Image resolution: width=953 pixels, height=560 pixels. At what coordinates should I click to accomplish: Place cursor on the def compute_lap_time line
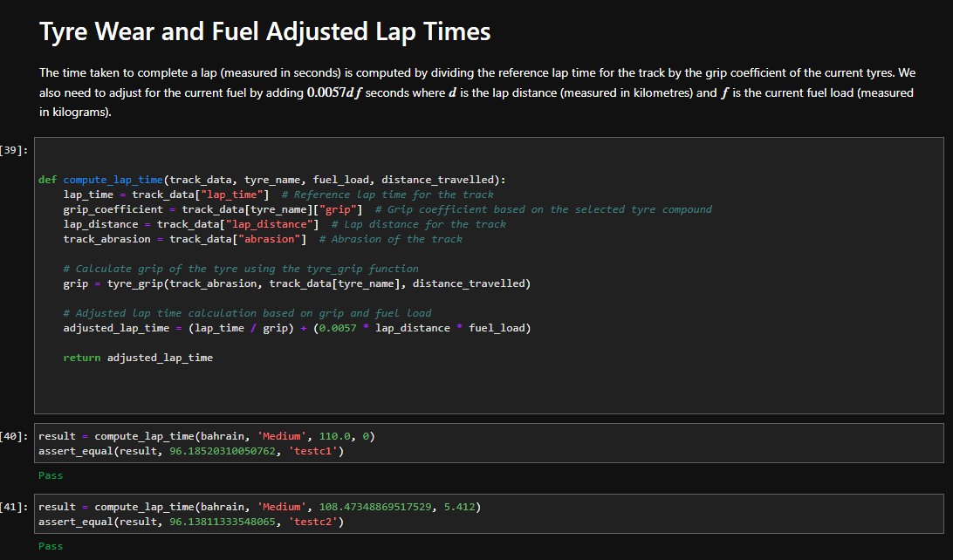click(x=271, y=180)
